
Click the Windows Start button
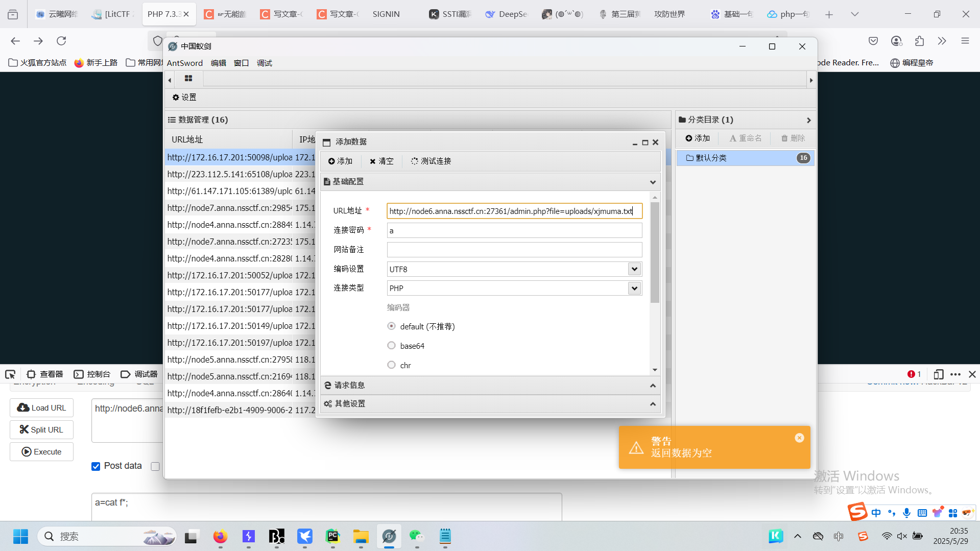(x=20, y=536)
